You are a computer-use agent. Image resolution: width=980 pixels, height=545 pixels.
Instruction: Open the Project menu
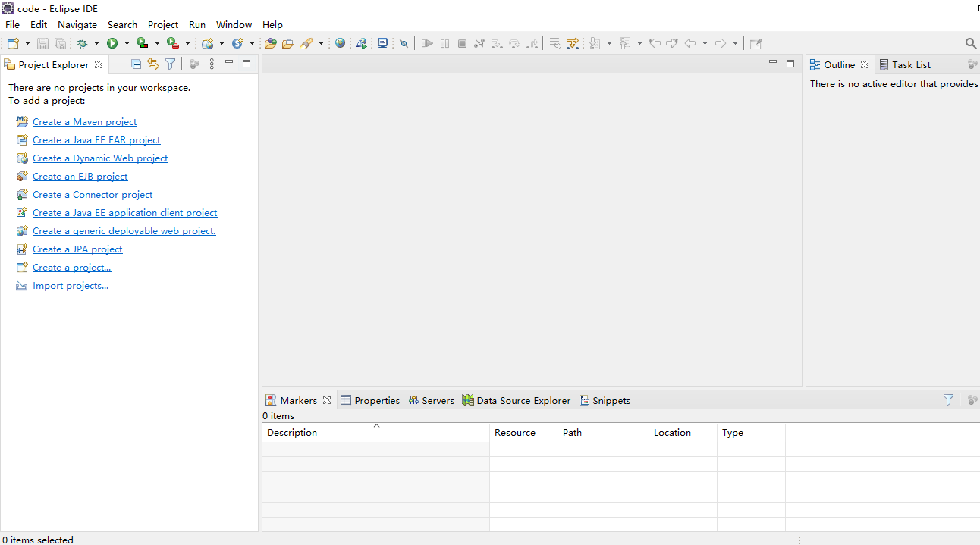pos(163,24)
